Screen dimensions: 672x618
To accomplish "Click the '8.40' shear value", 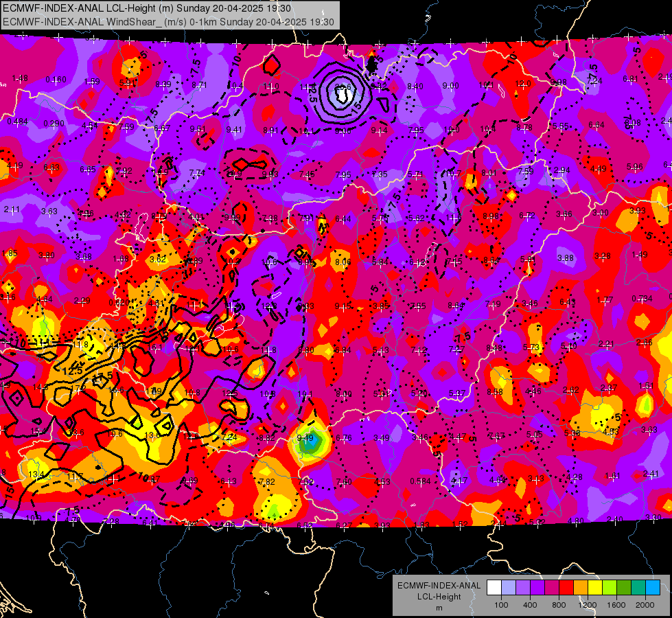I will pyautogui.click(x=415, y=87).
